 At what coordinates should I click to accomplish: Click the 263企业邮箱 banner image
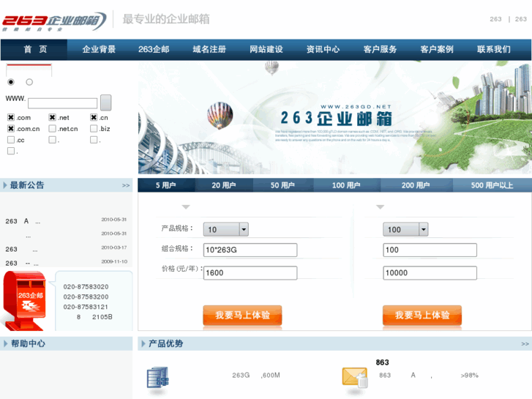[335, 117]
